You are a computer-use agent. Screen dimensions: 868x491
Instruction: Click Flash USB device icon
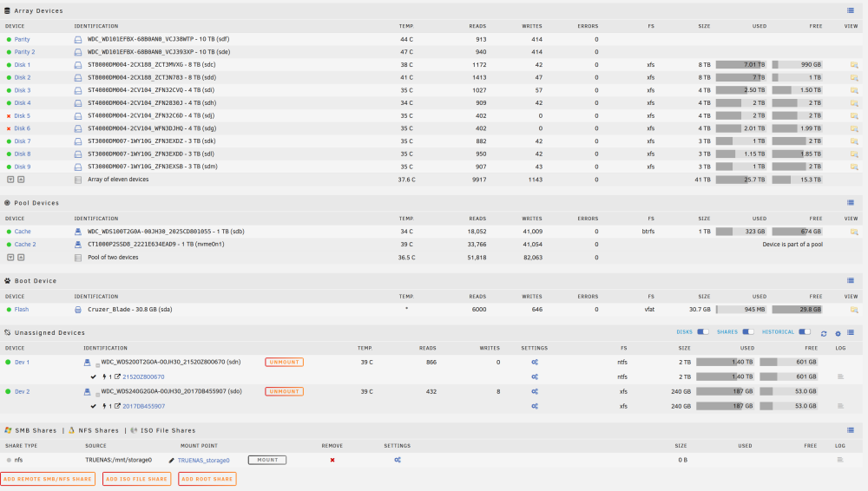[x=78, y=310]
